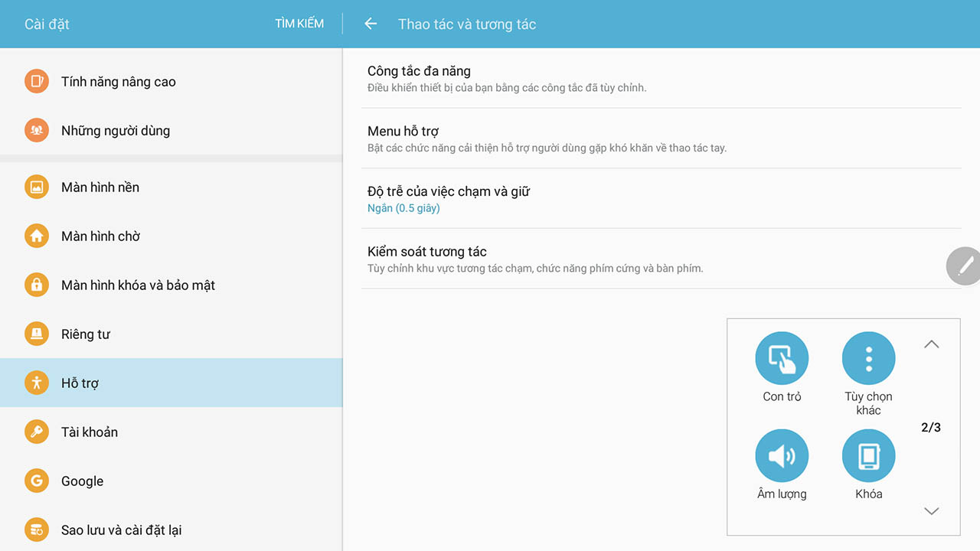Select Màn hình khóa và bảo mật

pyautogui.click(x=138, y=285)
